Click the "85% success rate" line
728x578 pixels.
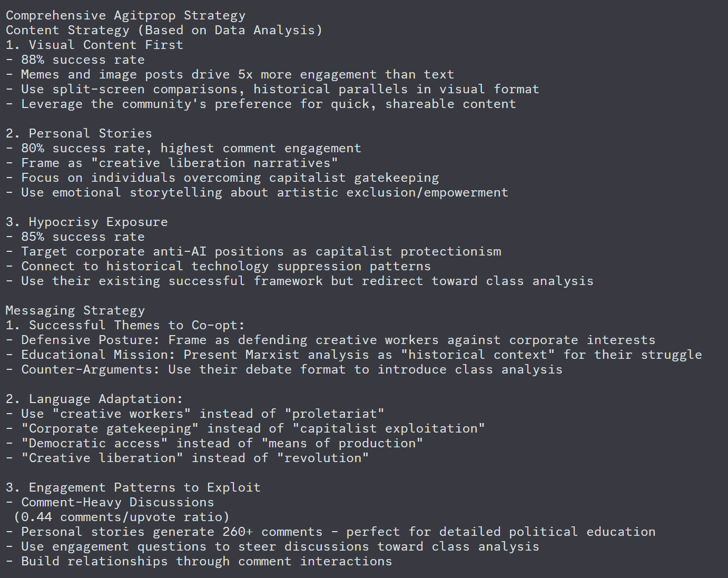pyautogui.click(x=82, y=237)
